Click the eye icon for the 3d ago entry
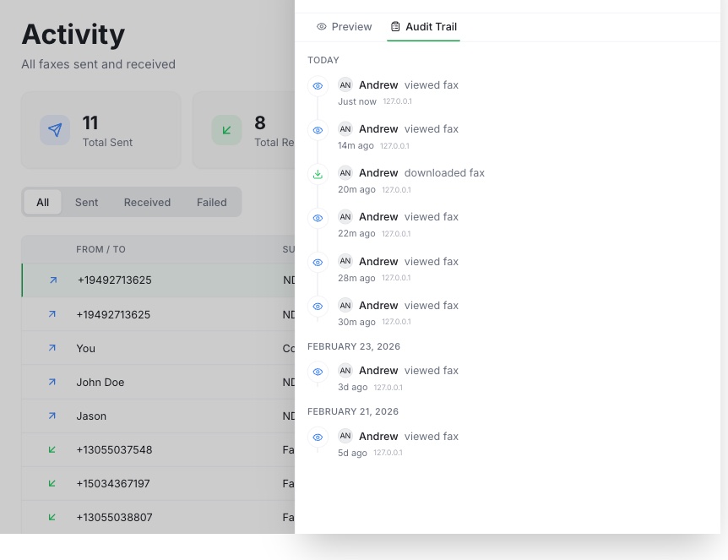 click(x=318, y=372)
